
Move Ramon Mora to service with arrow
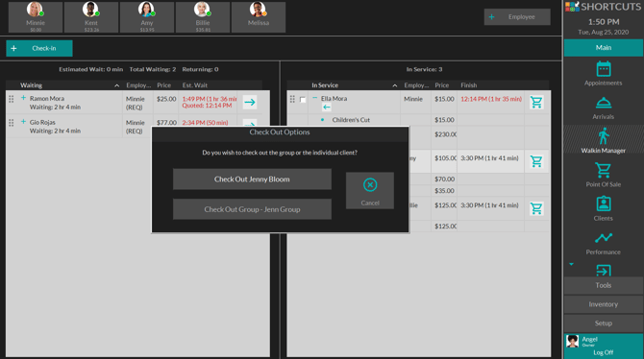[250, 102]
